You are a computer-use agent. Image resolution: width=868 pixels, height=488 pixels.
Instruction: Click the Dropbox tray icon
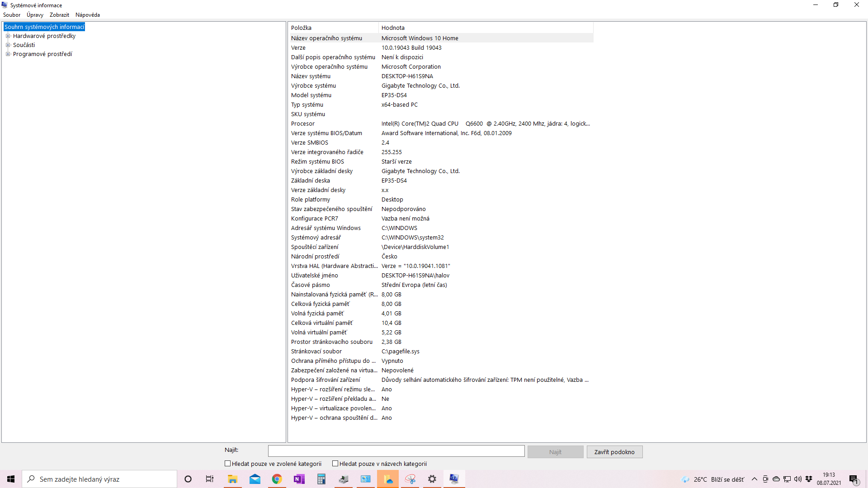809,479
